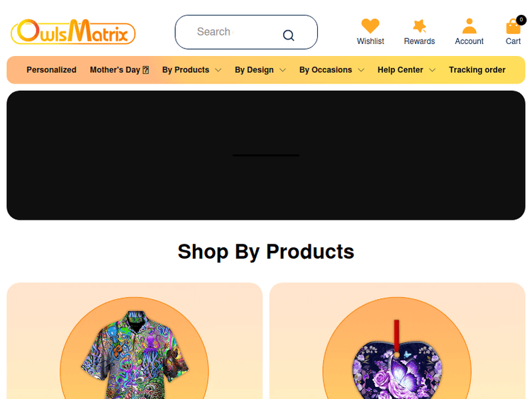Screen dimensions: 532x399
Task: Click the cart item count badge
Action: (x=521, y=20)
